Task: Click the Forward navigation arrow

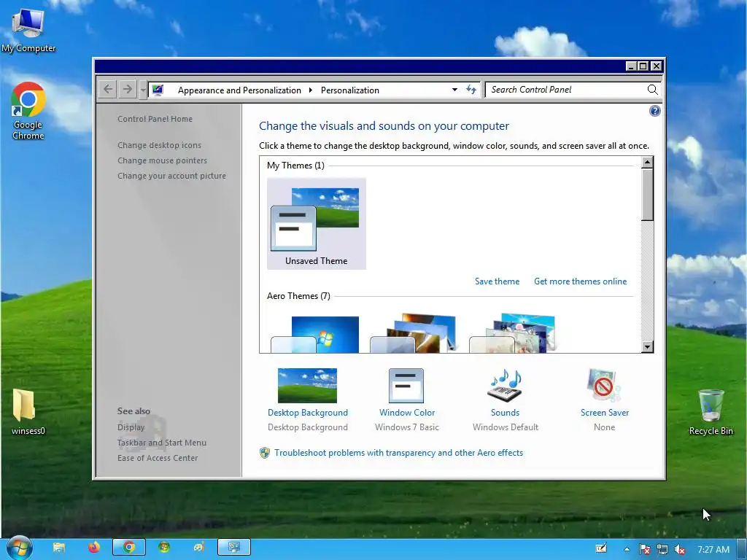Action: [127, 89]
